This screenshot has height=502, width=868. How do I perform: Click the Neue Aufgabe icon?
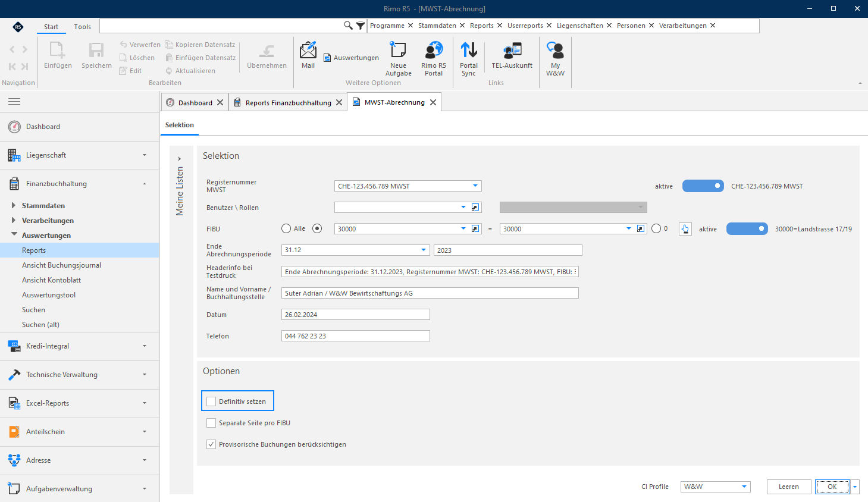click(x=398, y=59)
